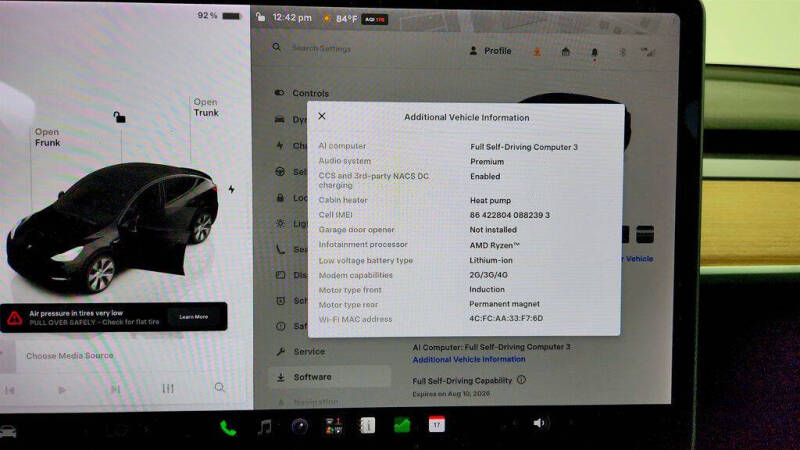Viewport: 800px width, 450px height.
Task: Click the red tire pressure warning icon
Action: [15, 318]
